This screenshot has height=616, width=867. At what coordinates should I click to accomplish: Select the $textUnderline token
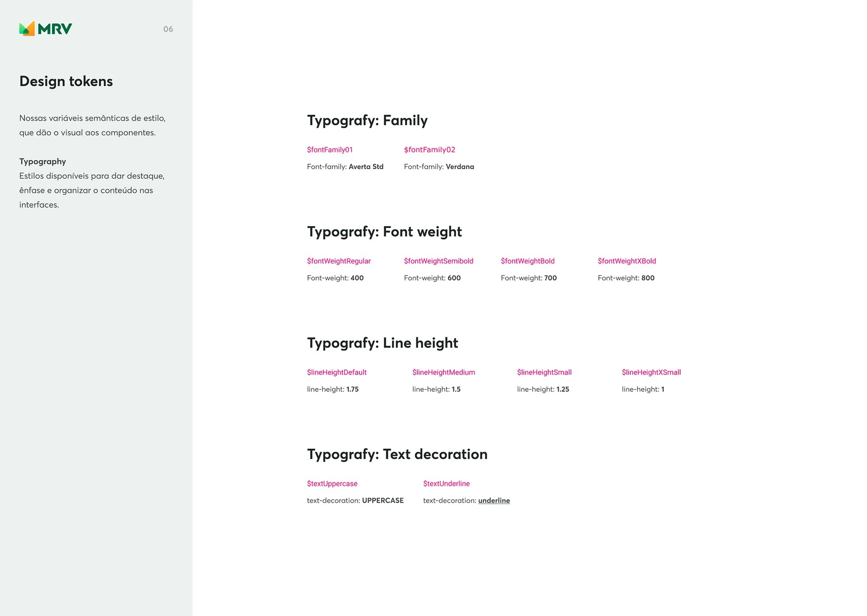446,484
